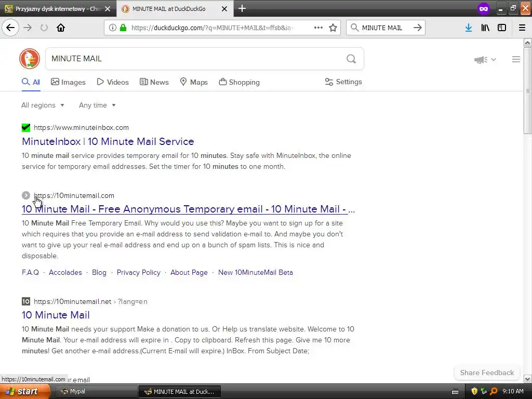Close the MINUTE MAIL at DuckDuckGo tab
Image resolution: width=532 pixels, height=399 pixels.
224,9
